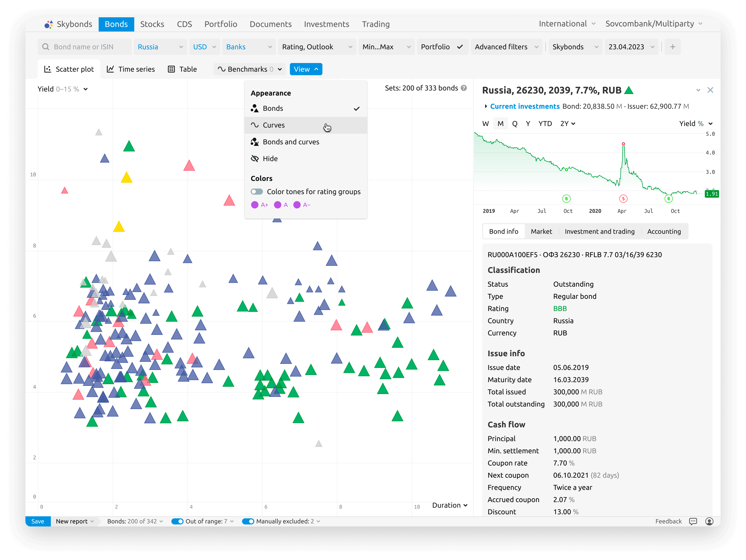Click the first green B marker near Oct 2019
Image resolution: width=746 pixels, height=560 pixels.
coord(566,199)
